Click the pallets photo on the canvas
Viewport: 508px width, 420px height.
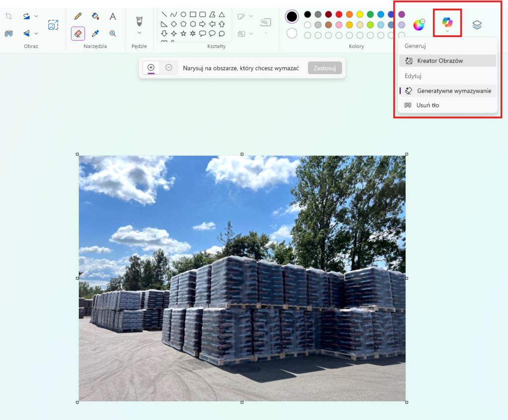tap(242, 279)
